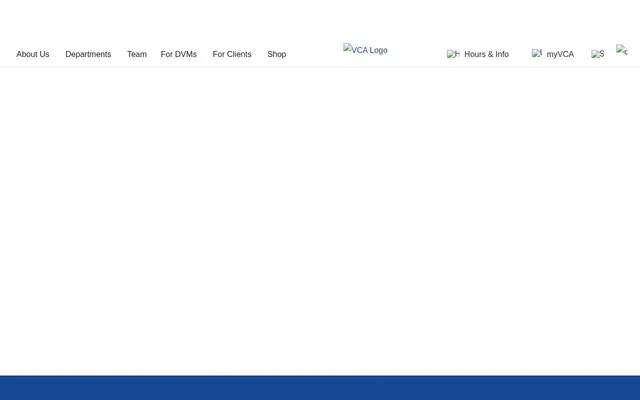Open the For Clients menu

point(232,54)
